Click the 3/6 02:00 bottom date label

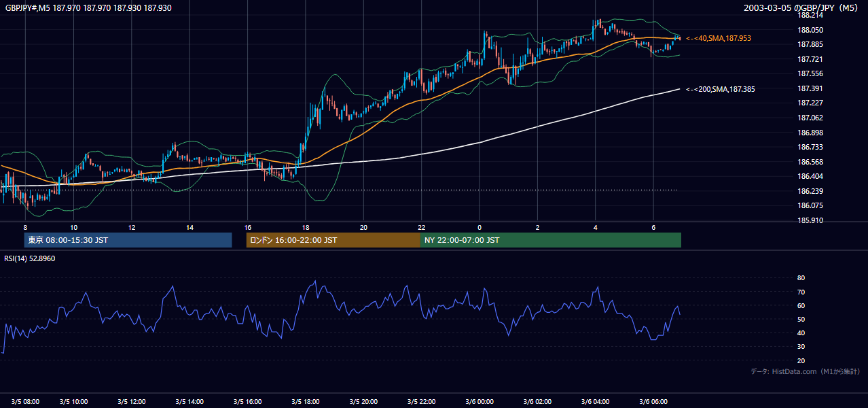click(537, 402)
